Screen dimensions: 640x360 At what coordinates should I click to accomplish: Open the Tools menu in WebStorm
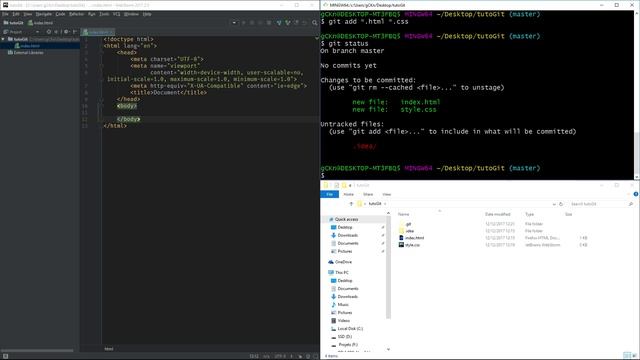[x=104, y=14]
